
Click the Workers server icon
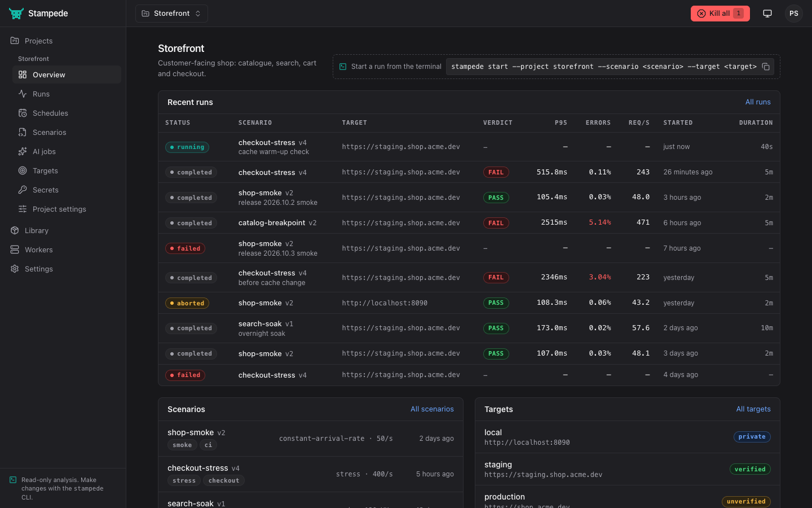[x=15, y=249]
